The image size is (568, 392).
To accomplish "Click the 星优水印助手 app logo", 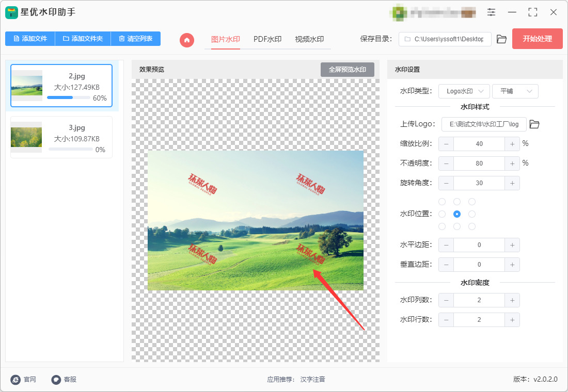I will point(11,12).
